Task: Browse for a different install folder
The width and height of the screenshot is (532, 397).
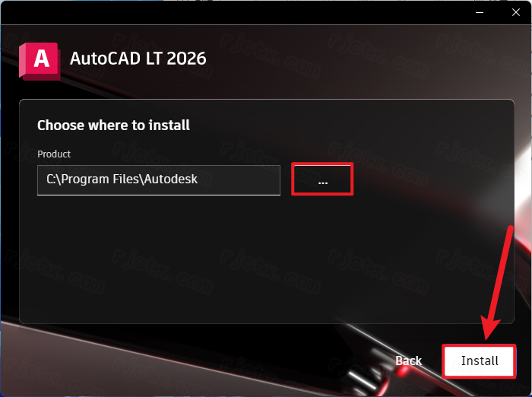Action: 322,179
